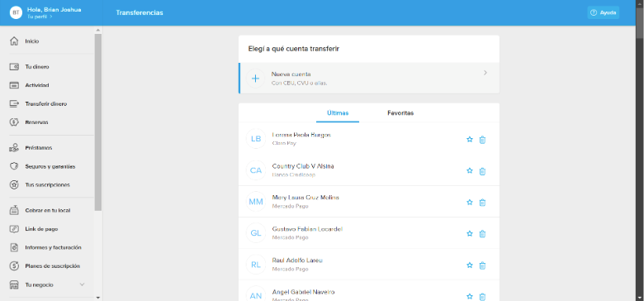Click the Informes y facturación icon
This screenshot has width=644, height=301.
14,247
